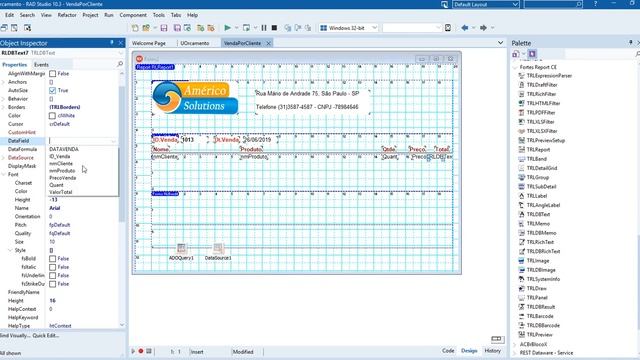Expand the Anchors property node
Image resolution: width=640 pixels, height=360 pixels.
4,82
